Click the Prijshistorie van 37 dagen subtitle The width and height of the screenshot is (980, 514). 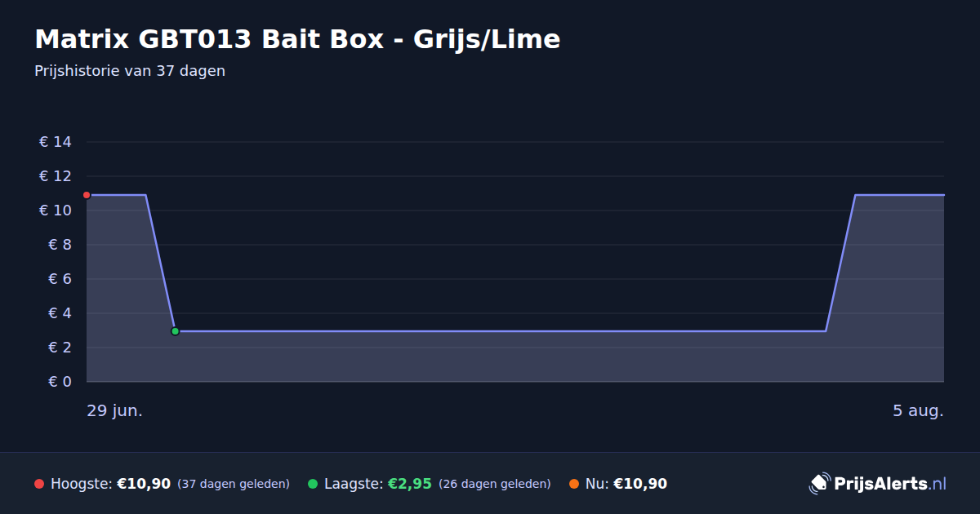click(x=130, y=71)
